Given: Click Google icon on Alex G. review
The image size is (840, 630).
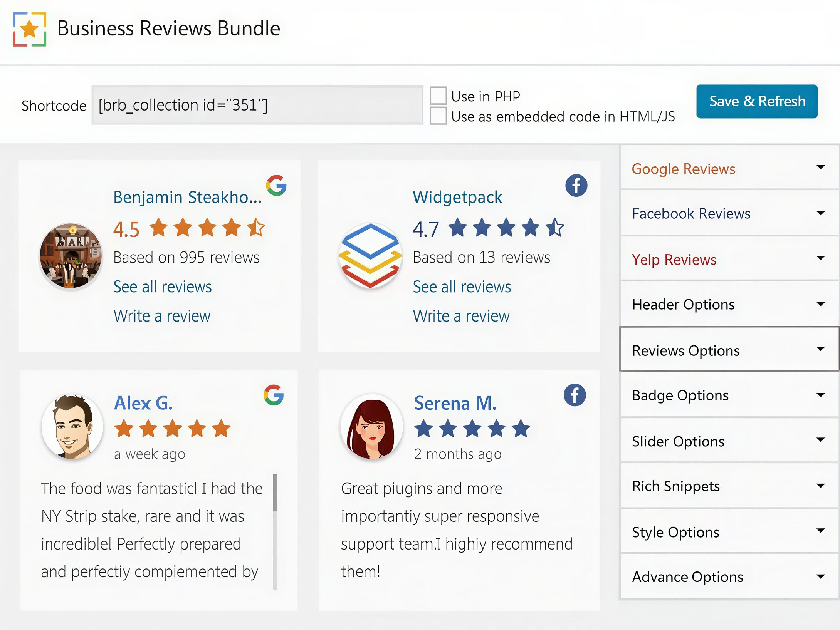Looking at the screenshot, I should pyautogui.click(x=274, y=395).
